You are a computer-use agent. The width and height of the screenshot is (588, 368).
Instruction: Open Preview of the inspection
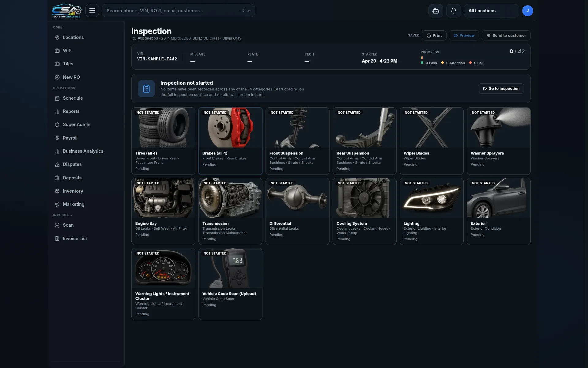coord(464,36)
